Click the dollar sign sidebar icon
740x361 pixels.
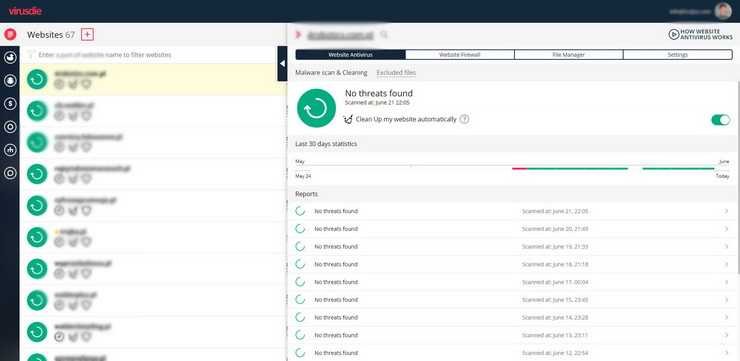click(x=10, y=103)
